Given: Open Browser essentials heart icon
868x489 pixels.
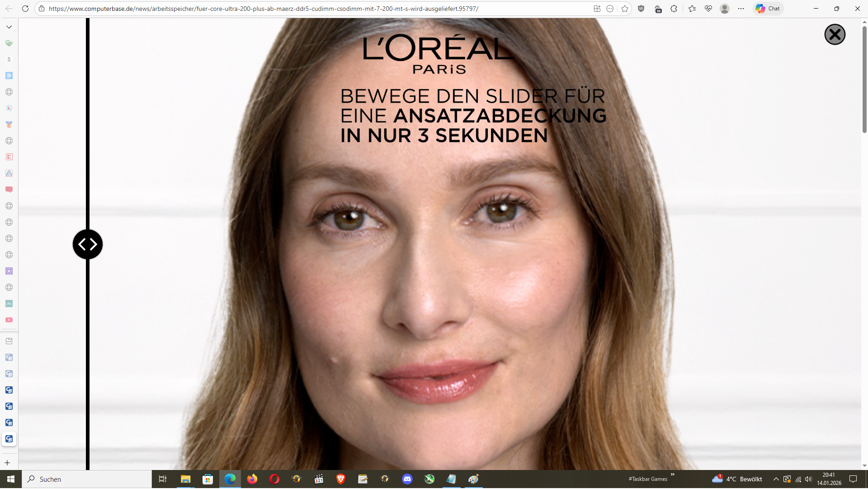Looking at the screenshot, I should click(x=708, y=9).
